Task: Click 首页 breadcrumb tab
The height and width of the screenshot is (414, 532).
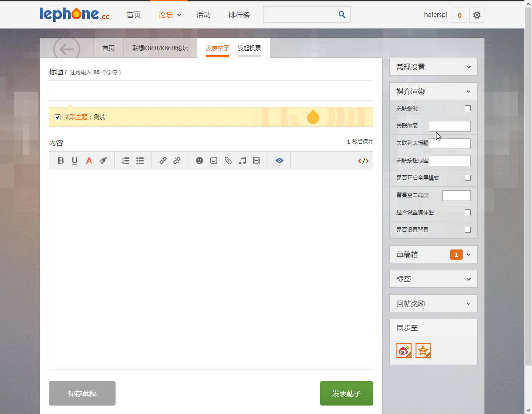Action: point(108,48)
